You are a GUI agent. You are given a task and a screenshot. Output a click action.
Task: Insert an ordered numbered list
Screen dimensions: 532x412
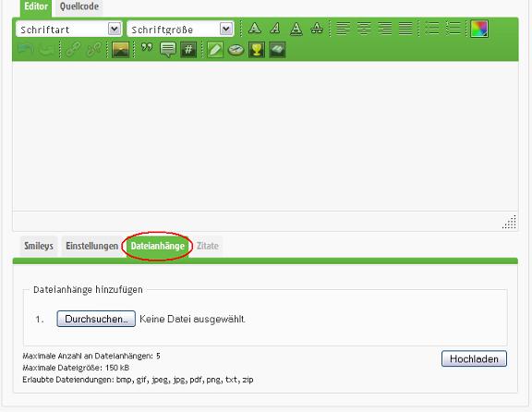[453, 29]
